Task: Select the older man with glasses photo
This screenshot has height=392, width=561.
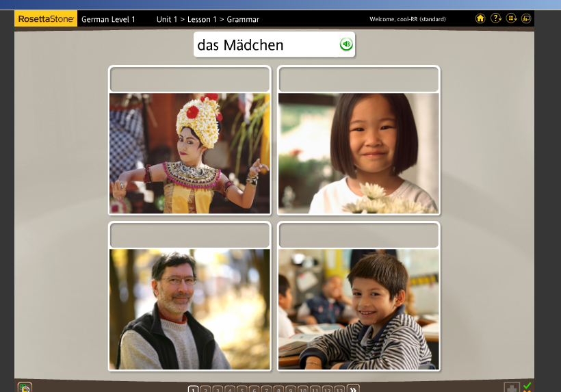Action: click(x=190, y=309)
